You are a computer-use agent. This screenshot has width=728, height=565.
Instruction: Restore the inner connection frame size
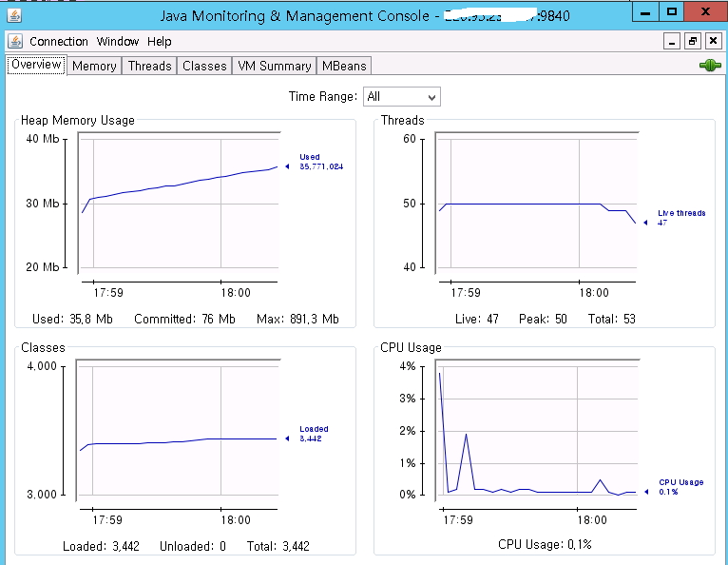692,41
